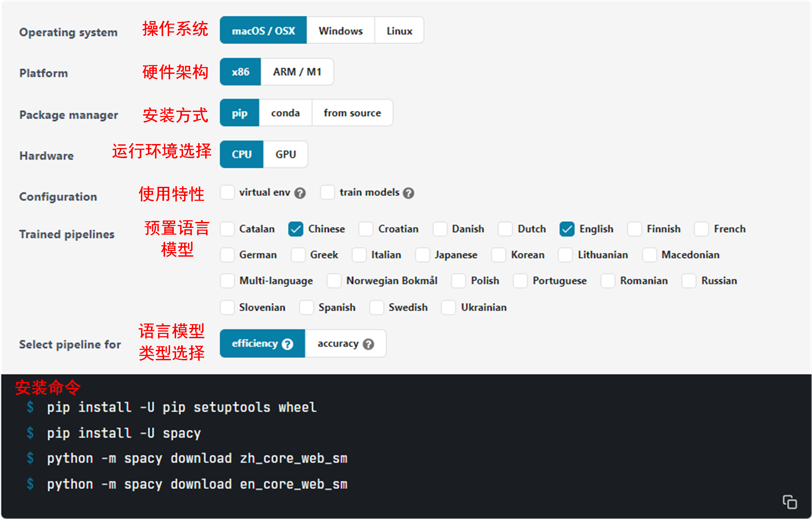Uncheck the English pipeline checkbox
Viewport: 812px width, 519px height.
point(567,229)
